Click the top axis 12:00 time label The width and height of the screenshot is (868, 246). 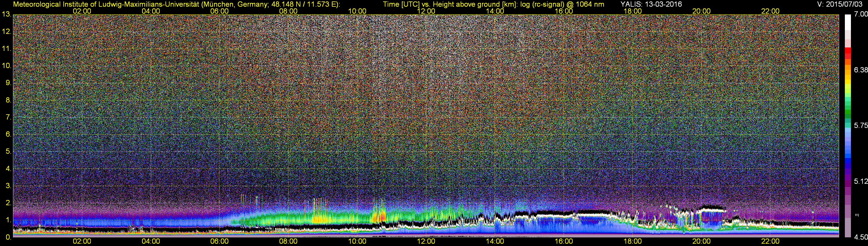(426, 11)
